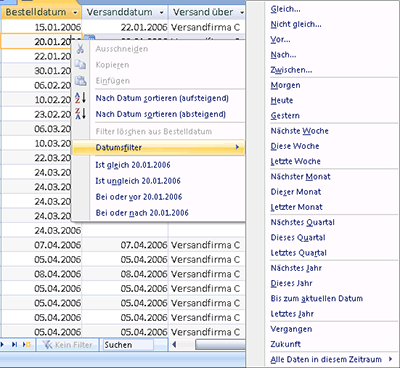Filter by Nächstes Jahr

(x=296, y=268)
